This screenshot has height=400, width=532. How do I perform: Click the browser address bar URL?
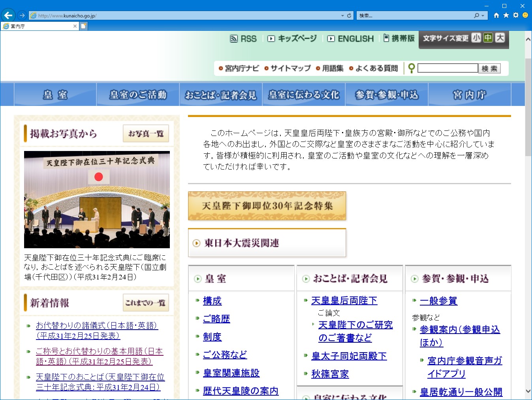[x=185, y=15]
